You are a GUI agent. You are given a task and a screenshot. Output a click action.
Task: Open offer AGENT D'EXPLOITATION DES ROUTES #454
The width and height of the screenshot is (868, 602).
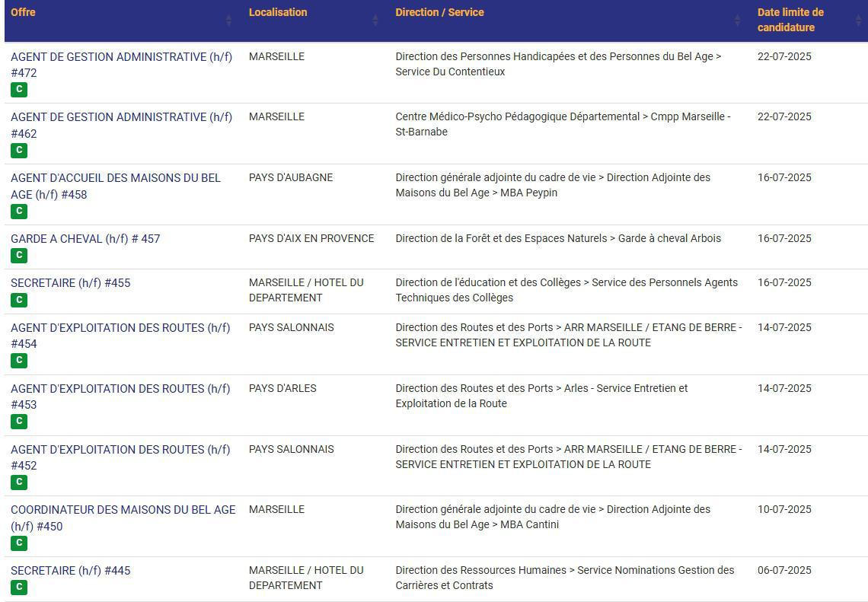pyautogui.click(x=120, y=336)
